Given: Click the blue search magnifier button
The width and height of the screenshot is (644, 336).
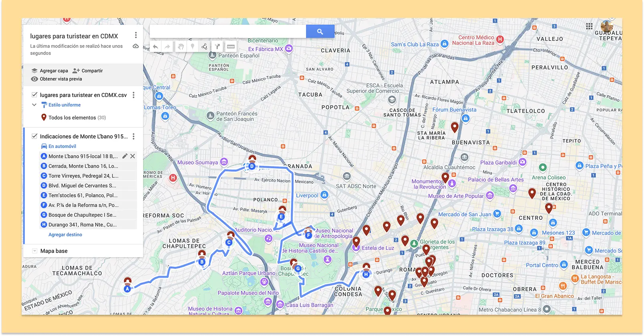Looking at the screenshot, I should click(320, 31).
